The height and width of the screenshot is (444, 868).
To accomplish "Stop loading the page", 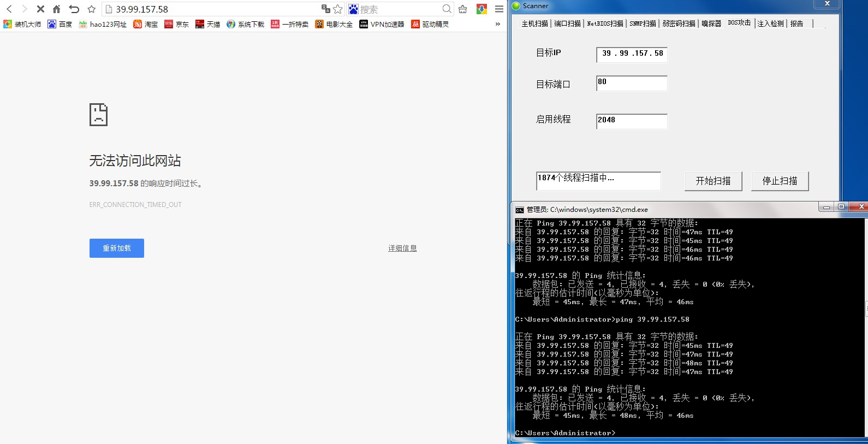I will pos(40,9).
